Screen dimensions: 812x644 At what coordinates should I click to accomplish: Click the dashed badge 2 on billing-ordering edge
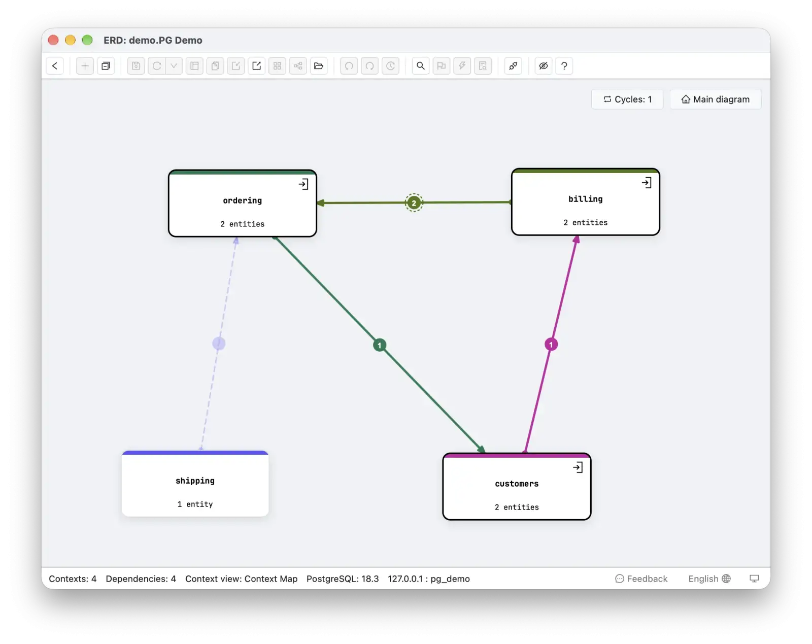click(414, 203)
